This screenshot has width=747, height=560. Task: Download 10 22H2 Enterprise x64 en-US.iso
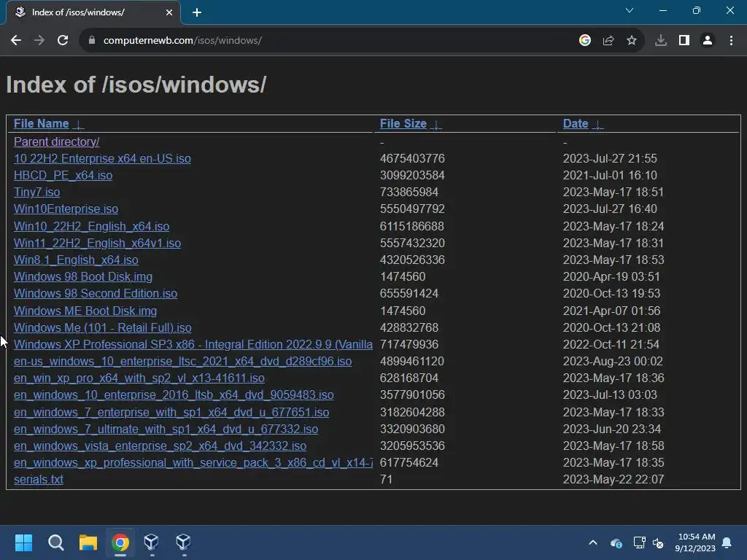coord(102,158)
